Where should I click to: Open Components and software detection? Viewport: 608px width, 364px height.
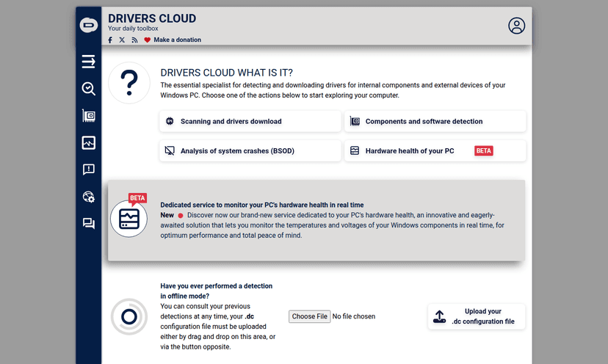point(435,121)
